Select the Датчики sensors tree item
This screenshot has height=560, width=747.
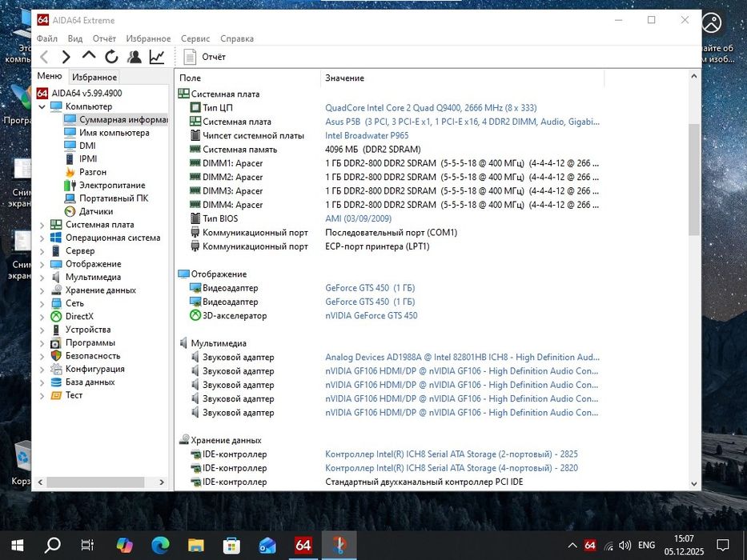tap(95, 211)
